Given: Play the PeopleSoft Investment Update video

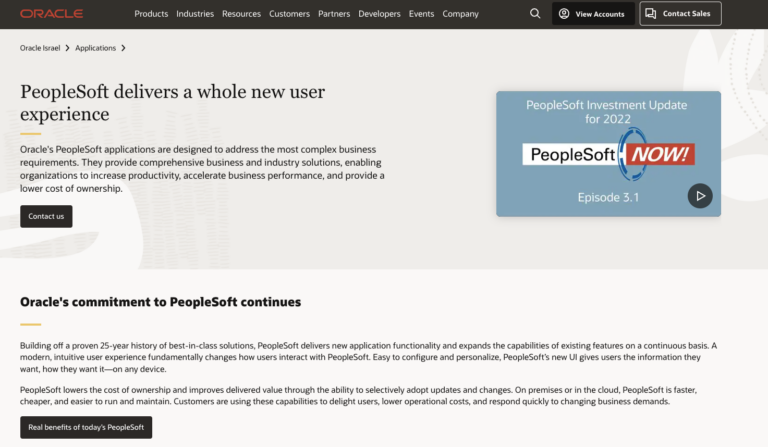Looking at the screenshot, I should point(700,196).
